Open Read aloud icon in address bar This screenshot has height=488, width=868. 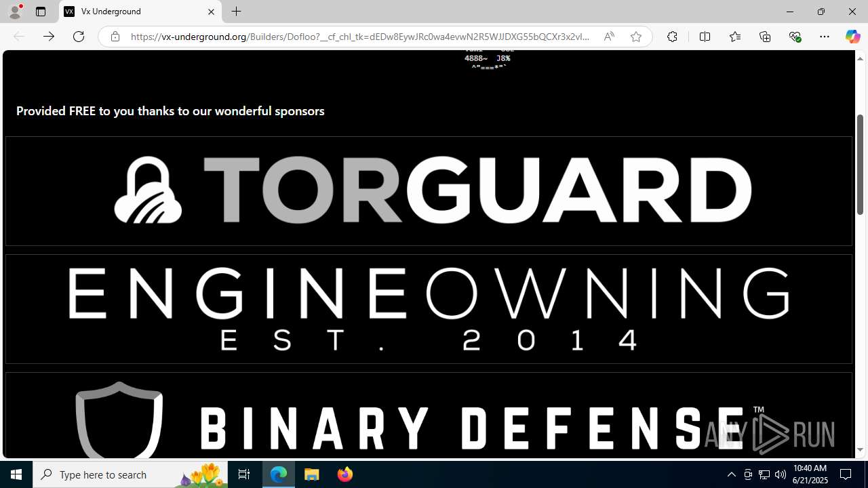tap(609, 37)
